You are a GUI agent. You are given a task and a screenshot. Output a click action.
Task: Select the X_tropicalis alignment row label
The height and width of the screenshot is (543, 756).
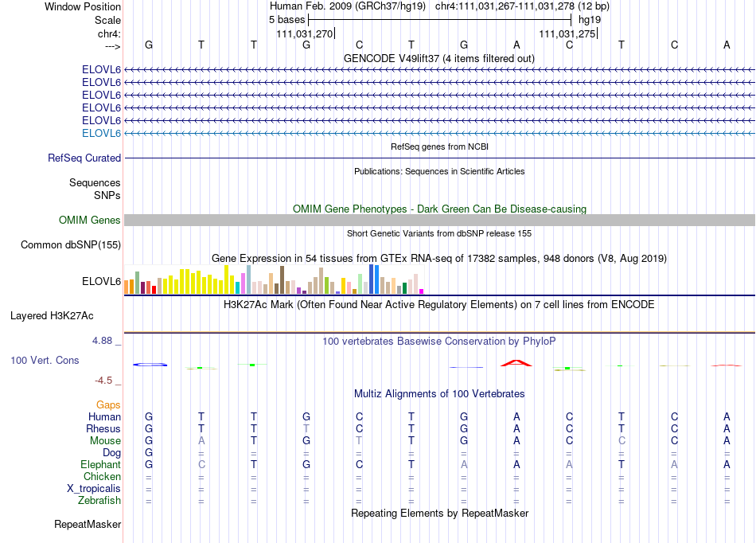point(94,489)
